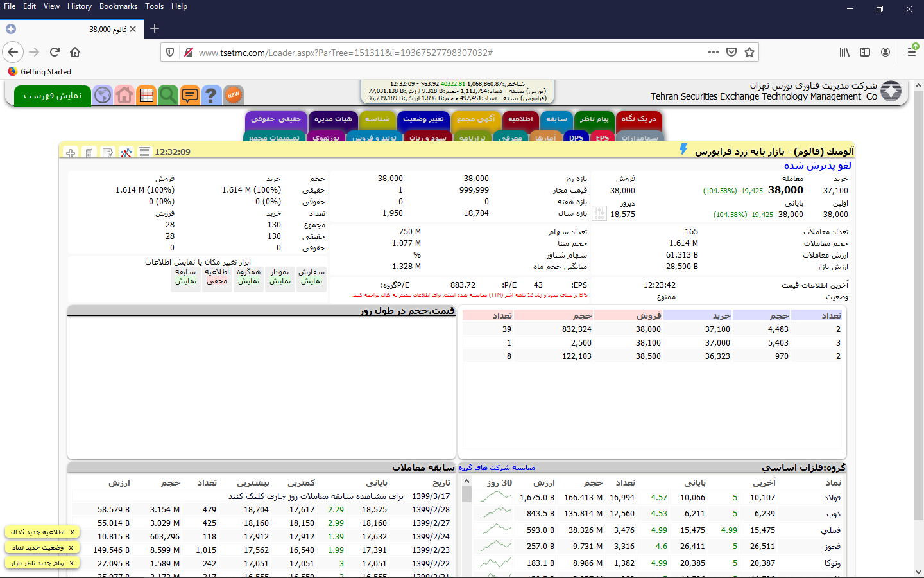924x578 pixels.
Task: Toggle the Firefox sidebar icon
Action: coord(865,52)
